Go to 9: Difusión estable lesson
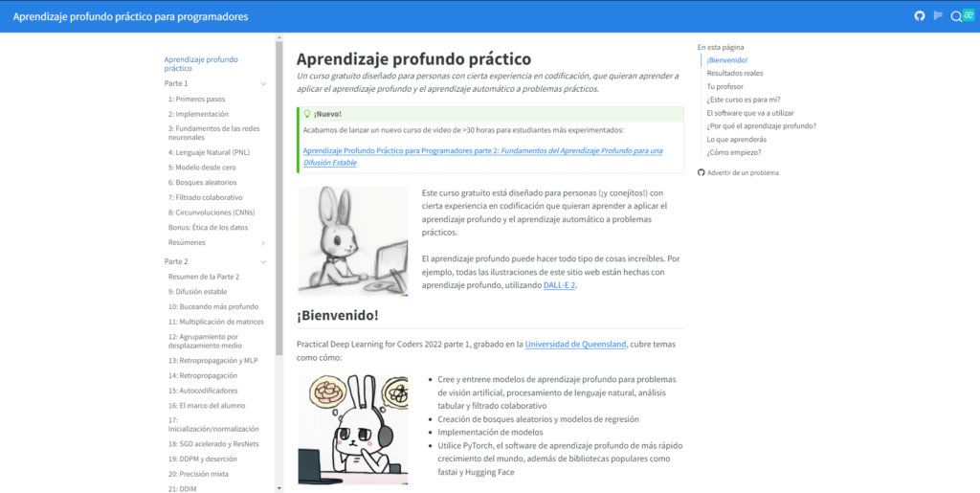Image resolution: width=980 pixels, height=493 pixels. [x=197, y=291]
